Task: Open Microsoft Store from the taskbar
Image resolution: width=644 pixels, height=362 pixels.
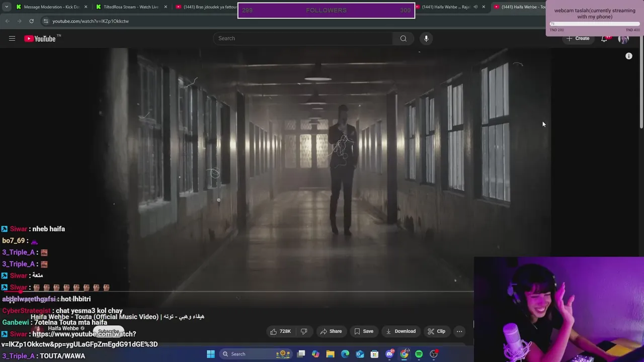Action: tap(374, 354)
